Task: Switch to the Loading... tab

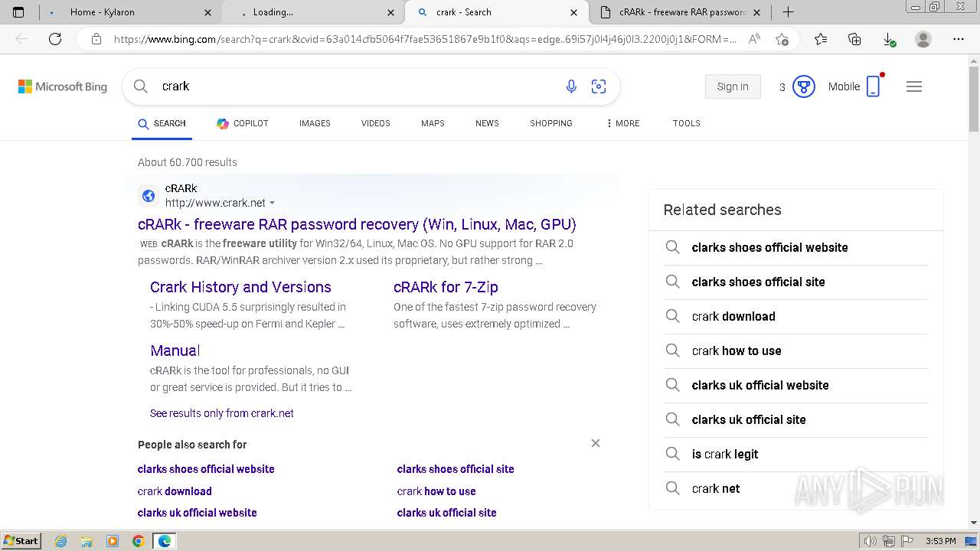Action: pos(312,12)
